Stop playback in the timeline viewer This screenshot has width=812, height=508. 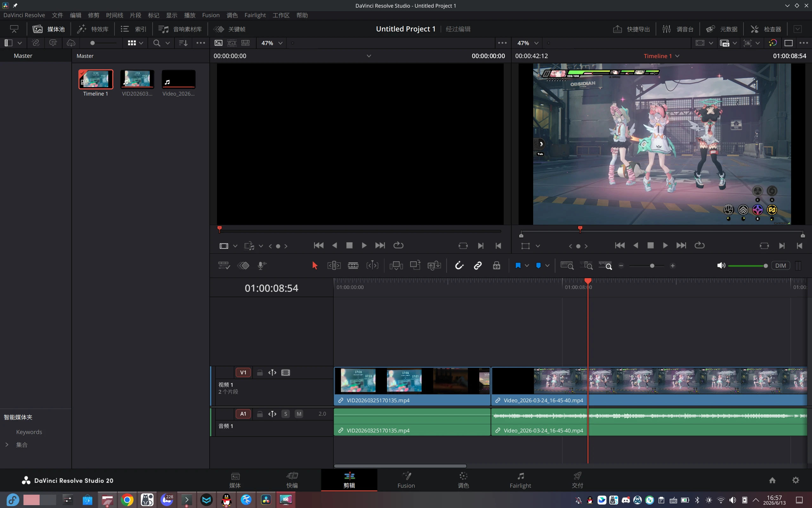coord(650,246)
